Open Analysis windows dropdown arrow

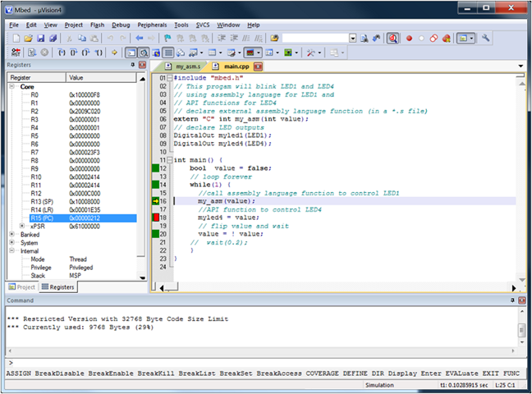259,53
